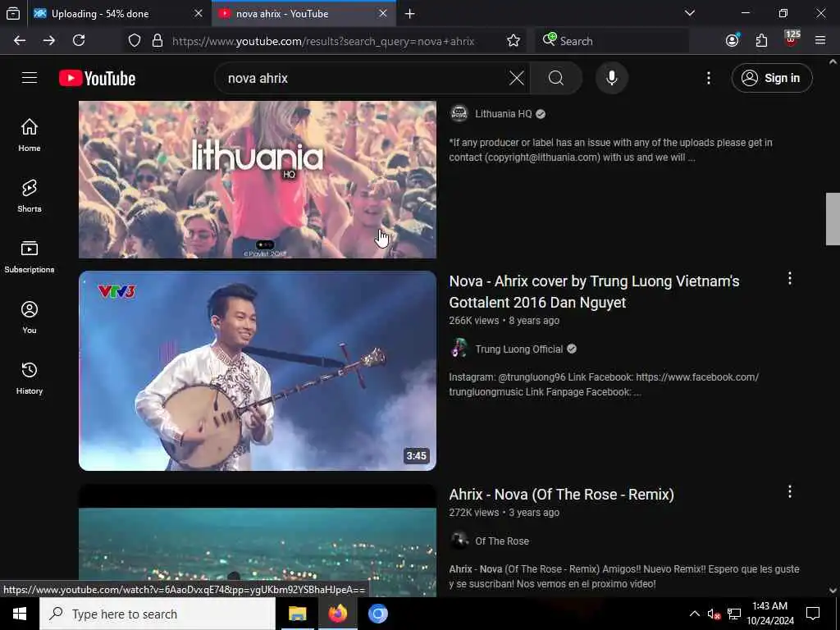Open the Firefox account icon
Image resolution: width=840 pixels, height=630 pixels.
pos(732,41)
